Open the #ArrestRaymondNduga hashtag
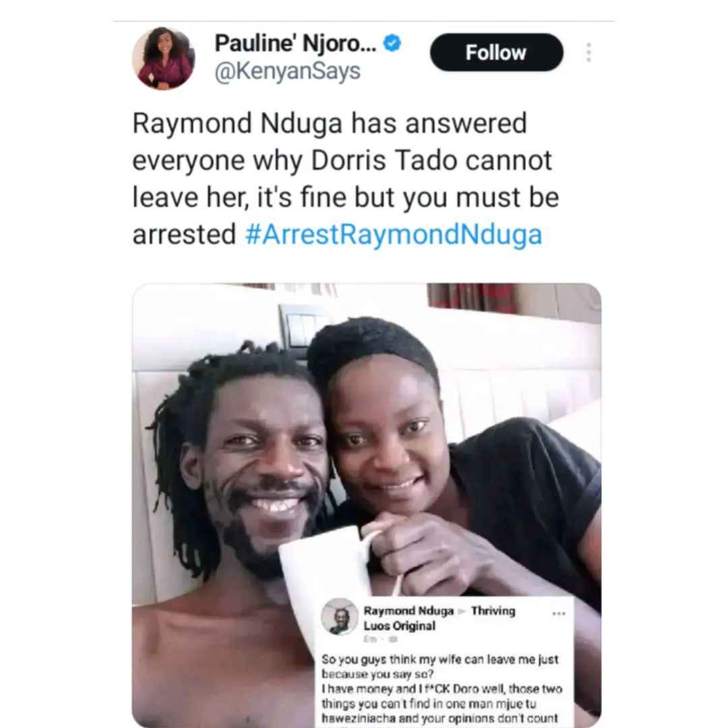The height and width of the screenshot is (728, 728). point(394,234)
